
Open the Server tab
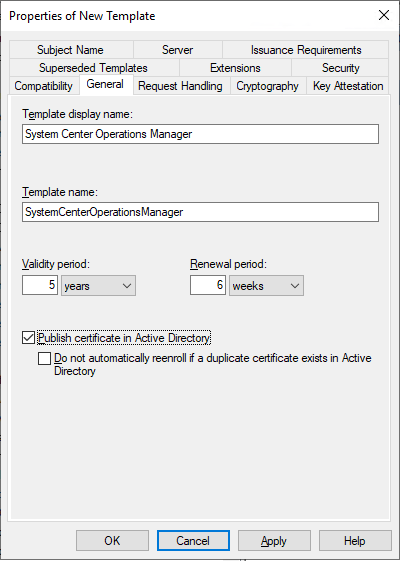point(178,50)
